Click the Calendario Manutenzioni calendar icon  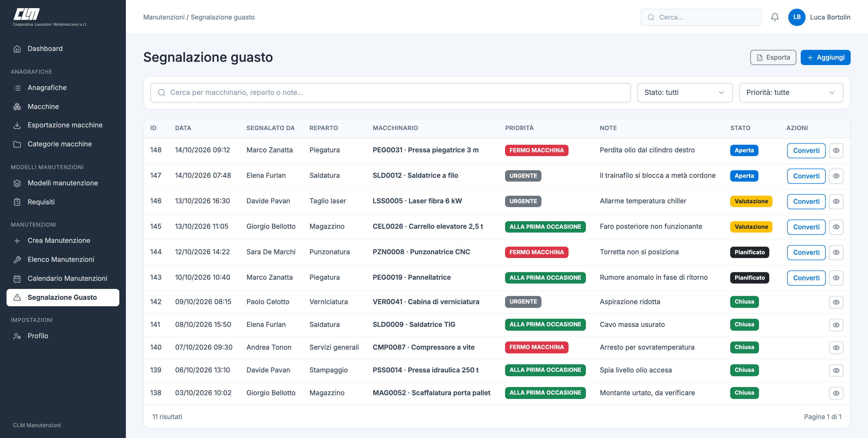(x=17, y=279)
